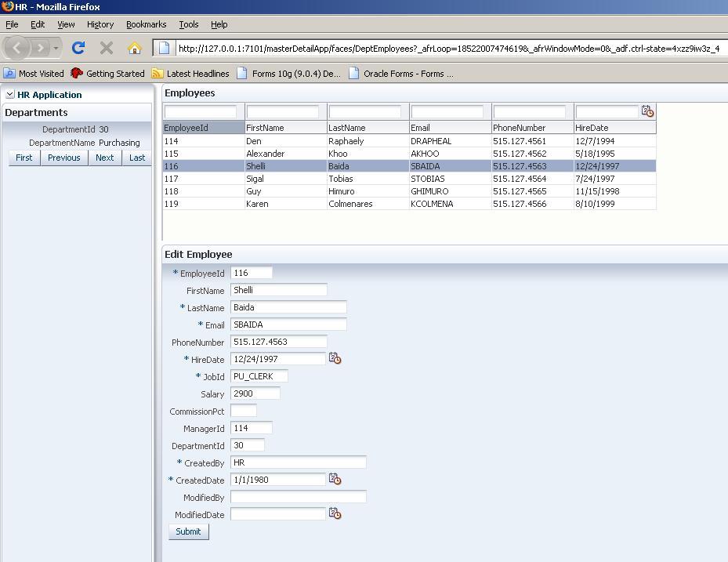
Task: Click the Next department button
Action: tap(105, 158)
